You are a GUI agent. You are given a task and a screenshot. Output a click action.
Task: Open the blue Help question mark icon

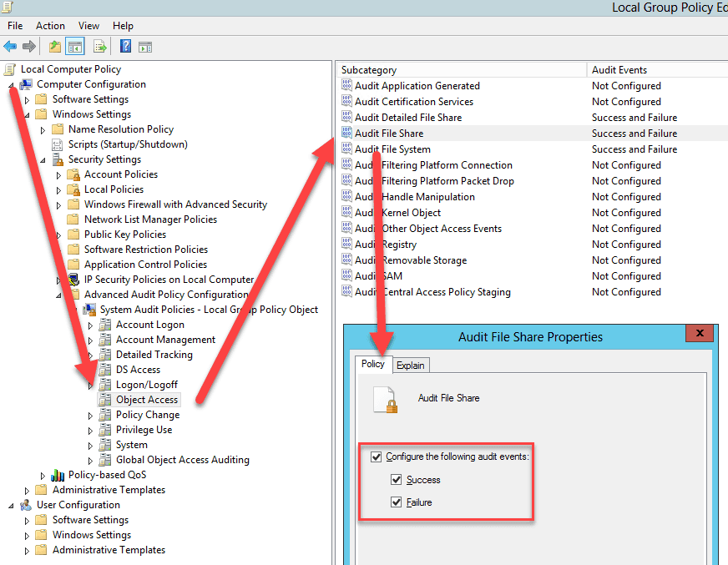coord(125,47)
